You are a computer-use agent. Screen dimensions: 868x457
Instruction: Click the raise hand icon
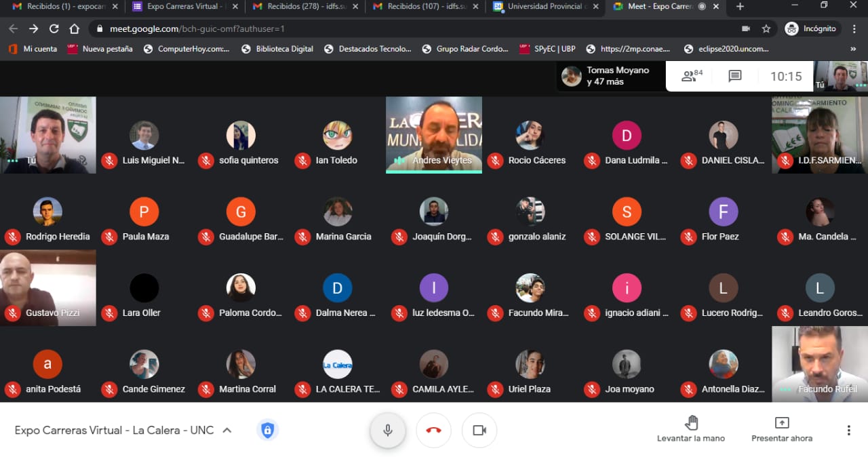click(x=691, y=423)
